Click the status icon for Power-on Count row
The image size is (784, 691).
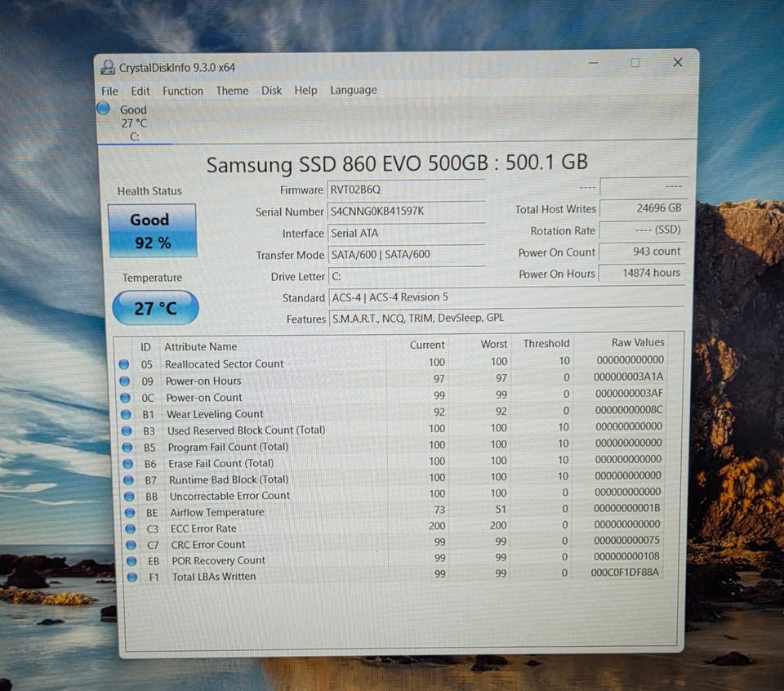pyautogui.click(x=125, y=398)
